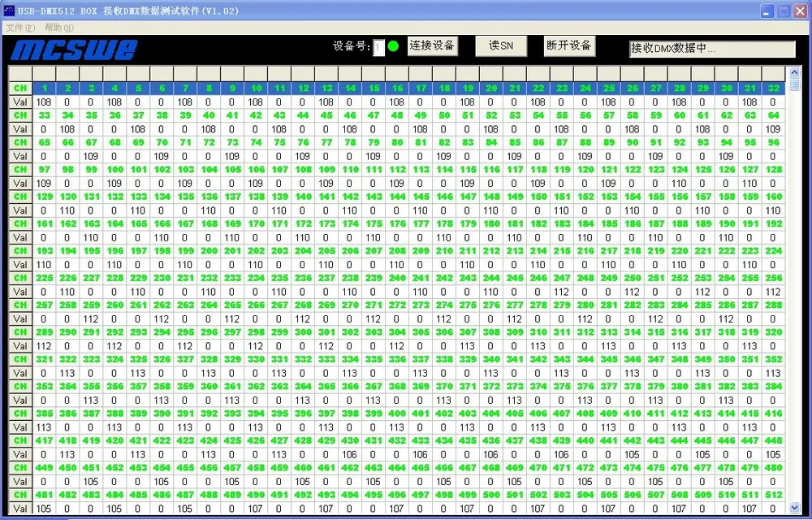Select channel header 384
Screen dimensions: 812x520
point(773,386)
